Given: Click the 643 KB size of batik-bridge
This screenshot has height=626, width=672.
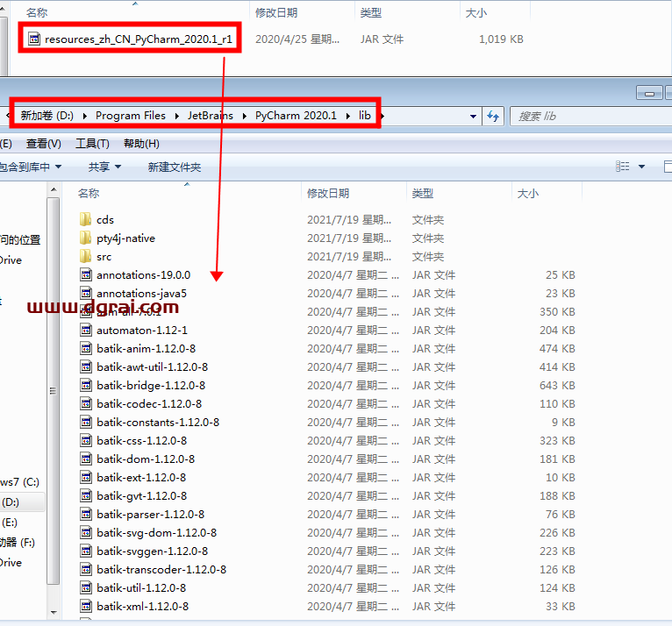Looking at the screenshot, I should (557, 385).
